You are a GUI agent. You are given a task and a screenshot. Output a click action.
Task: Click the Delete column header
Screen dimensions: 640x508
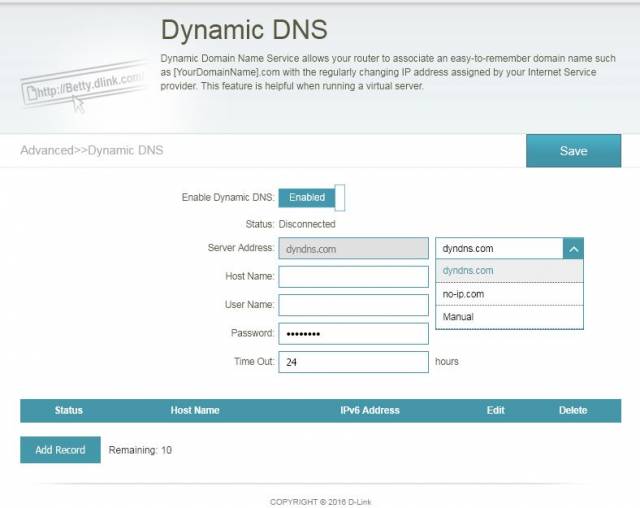573,410
